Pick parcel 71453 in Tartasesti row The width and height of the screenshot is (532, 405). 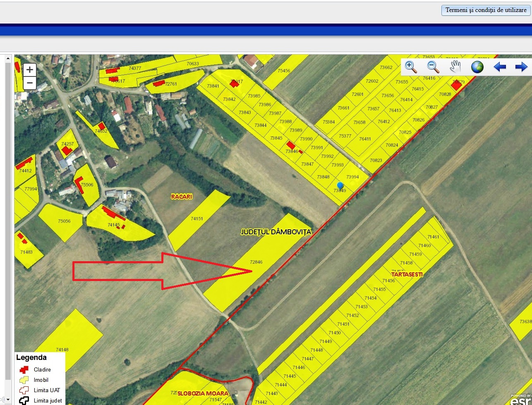coord(361,307)
